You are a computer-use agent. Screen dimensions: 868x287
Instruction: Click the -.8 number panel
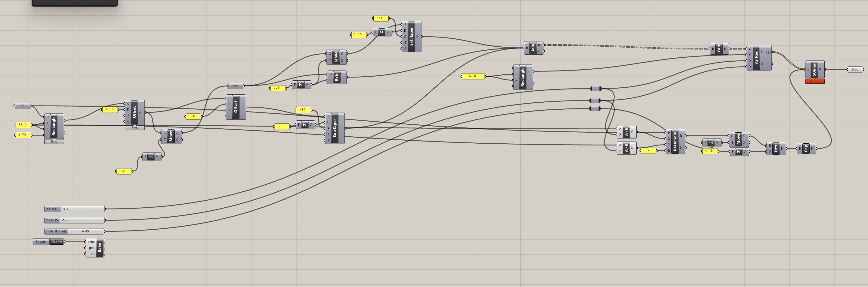[x=193, y=116]
